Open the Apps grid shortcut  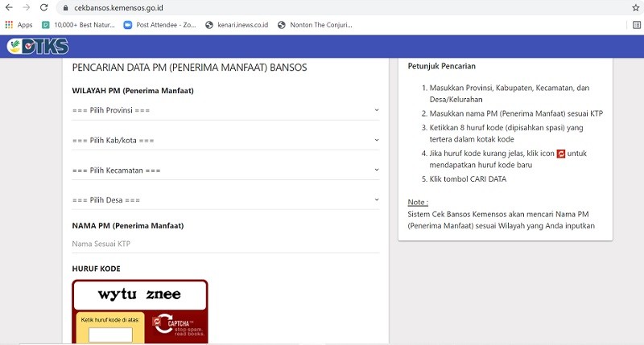pyautogui.click(x=19, y=25)
